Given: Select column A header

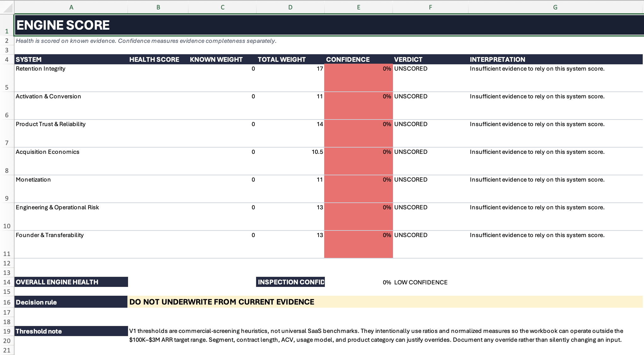Looking at the screenshot, I should tap(71, 7).
